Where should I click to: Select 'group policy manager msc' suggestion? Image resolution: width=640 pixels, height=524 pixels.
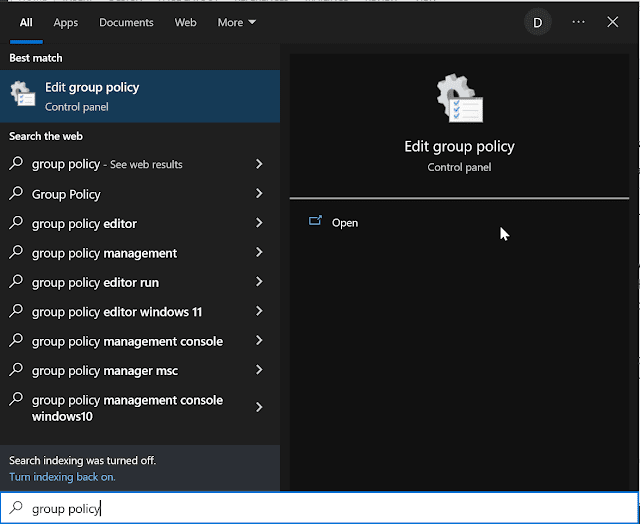[140, 370]
